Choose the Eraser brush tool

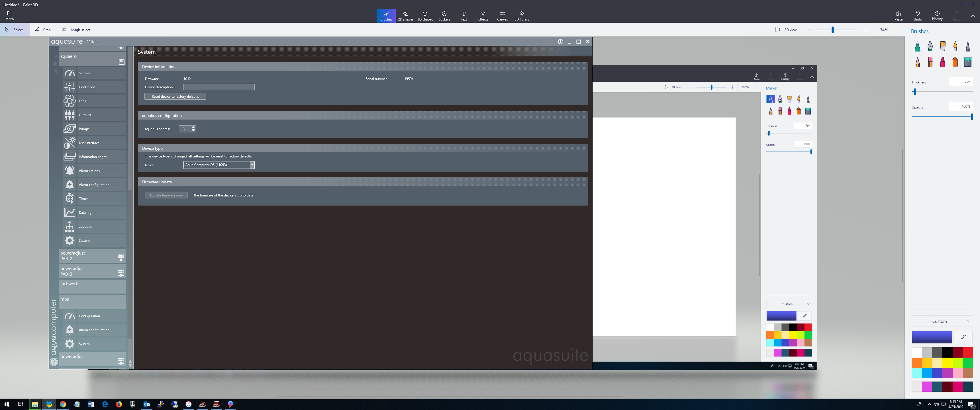[x=930, y=61]
